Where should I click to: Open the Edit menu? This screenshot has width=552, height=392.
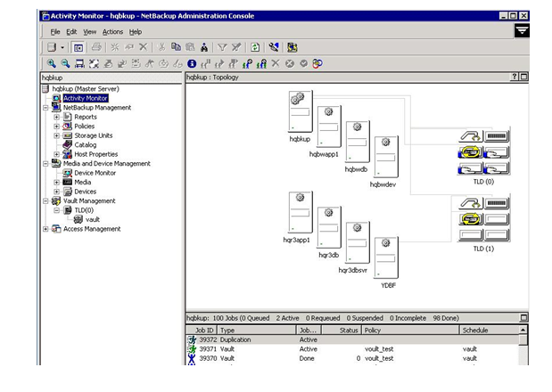[x=71, y=32]
